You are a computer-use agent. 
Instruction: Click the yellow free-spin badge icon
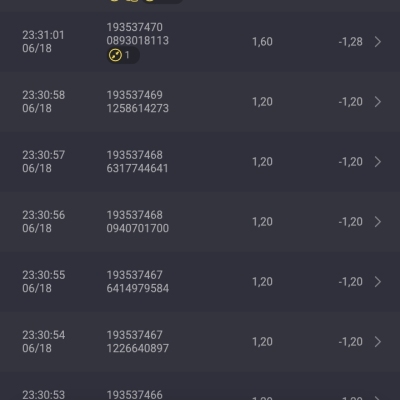(115, 55)
